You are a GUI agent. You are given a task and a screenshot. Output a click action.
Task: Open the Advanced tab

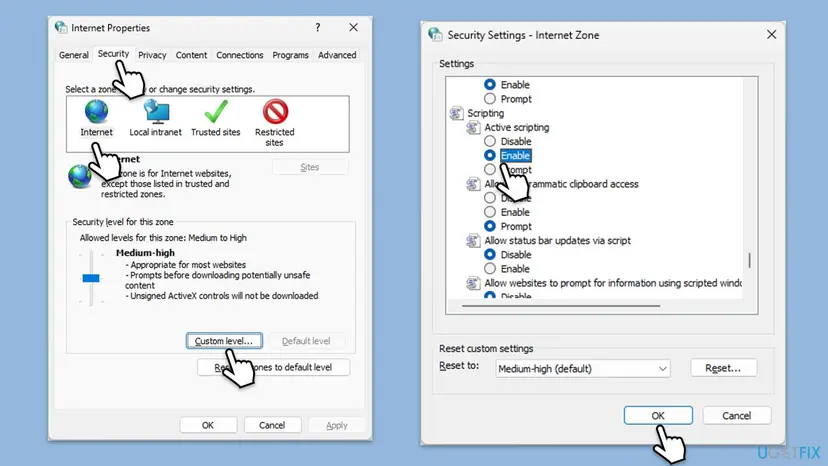pyautogui.click(x=337, y=55)
